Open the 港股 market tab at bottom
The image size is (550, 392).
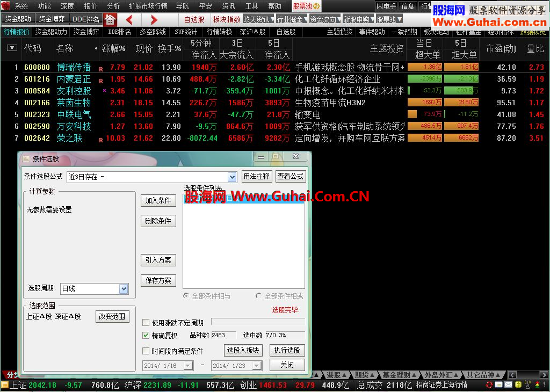click(x=335, y=375)
